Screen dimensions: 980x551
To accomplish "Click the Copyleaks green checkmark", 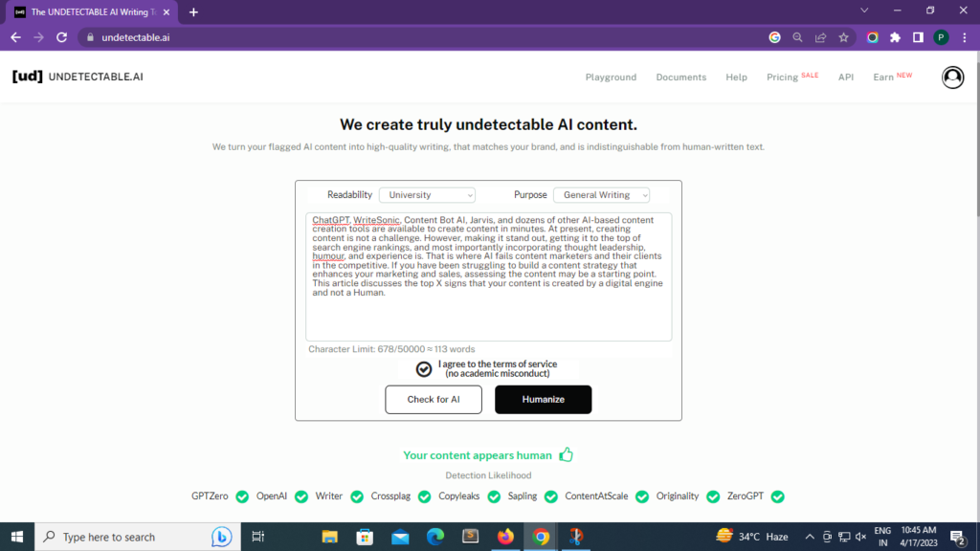I will click(494, 496).
